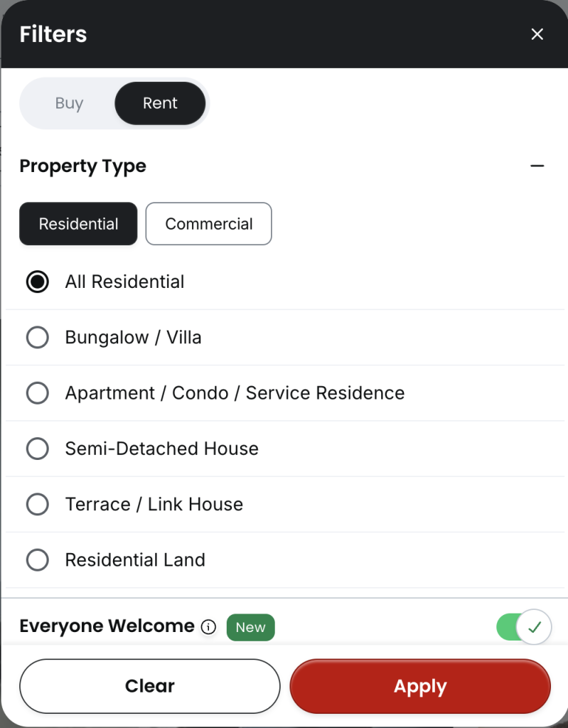Viewport: 568px width, 728px height.
Task: Collapse Property Type section with minus icon
Action: coord(537,166)
